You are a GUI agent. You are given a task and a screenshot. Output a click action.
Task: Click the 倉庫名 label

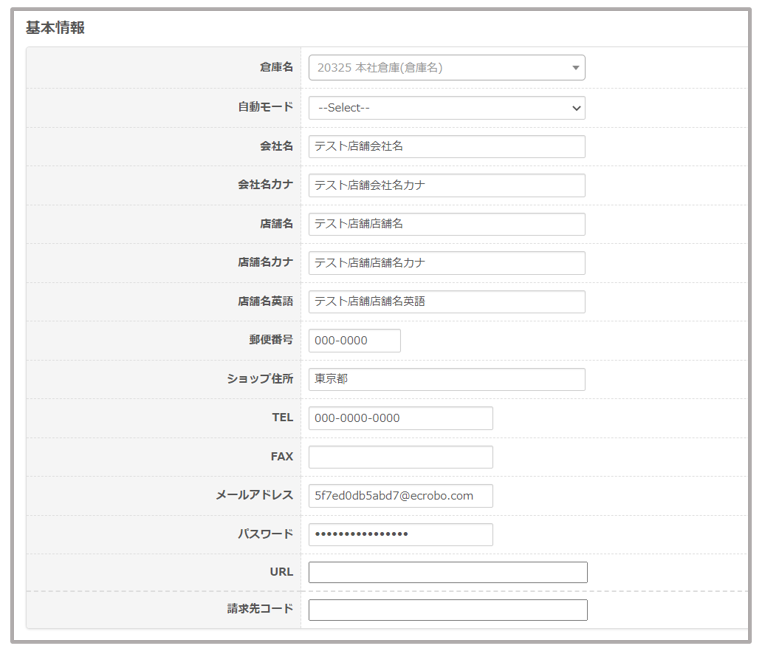pos(276,67)
